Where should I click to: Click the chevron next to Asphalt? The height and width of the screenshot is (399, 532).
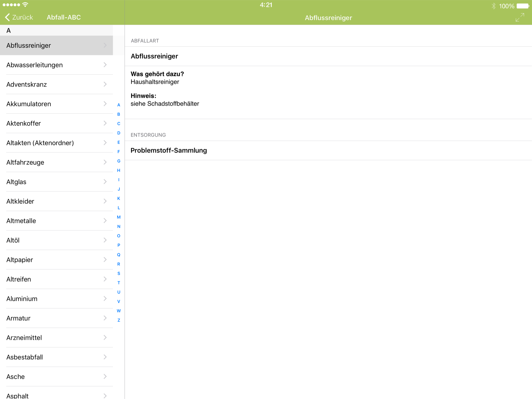[105, 396]
